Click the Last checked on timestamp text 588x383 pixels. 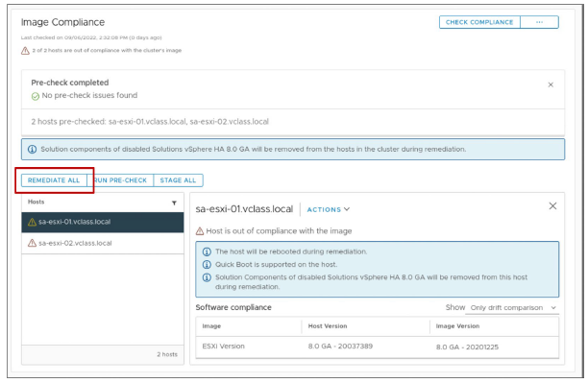[x=91, y=37]
